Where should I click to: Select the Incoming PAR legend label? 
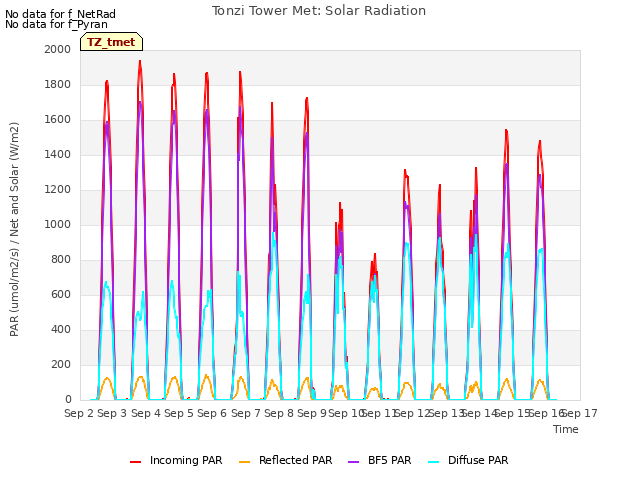(x=186, y=460)
